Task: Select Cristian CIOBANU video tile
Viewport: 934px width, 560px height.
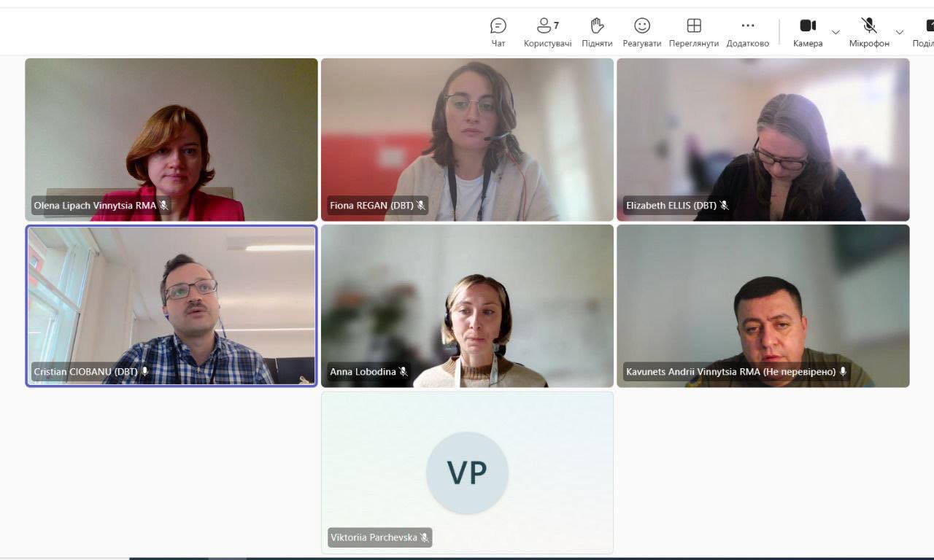Action: point(171,306)
